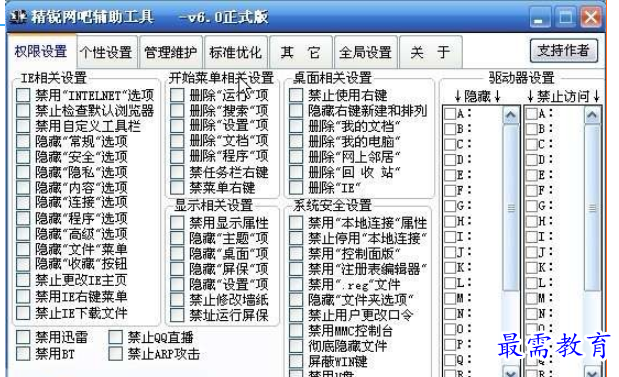Toggle 删除"回收站"
This screenshot has width=619, height=377.
pos(296,172)
